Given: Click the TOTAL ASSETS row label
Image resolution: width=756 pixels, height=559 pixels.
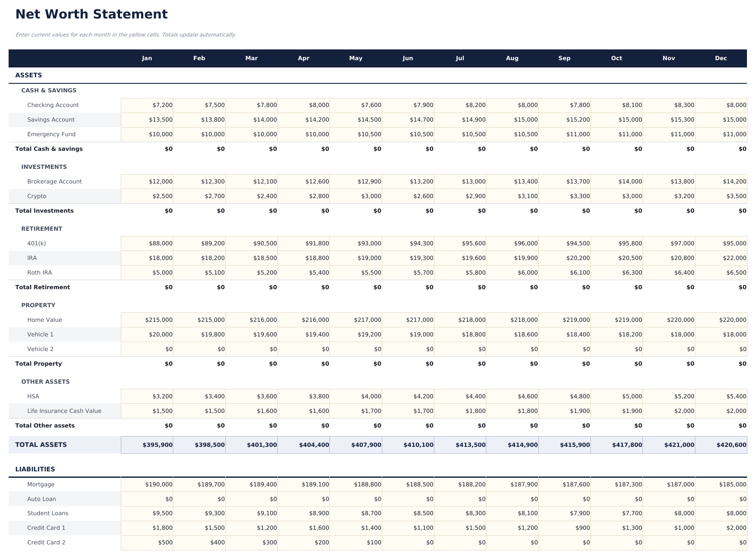Looking at the screenshot, I should click(x=41, y=445).
